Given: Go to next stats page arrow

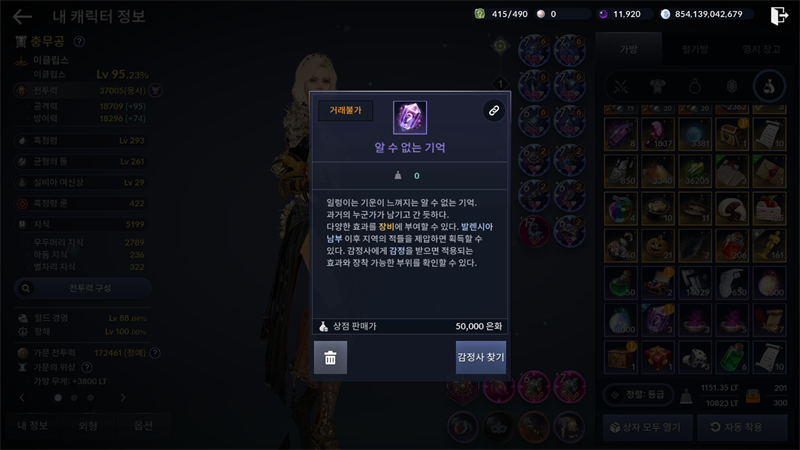Looking at the screenshot, I should pos(123,397).
